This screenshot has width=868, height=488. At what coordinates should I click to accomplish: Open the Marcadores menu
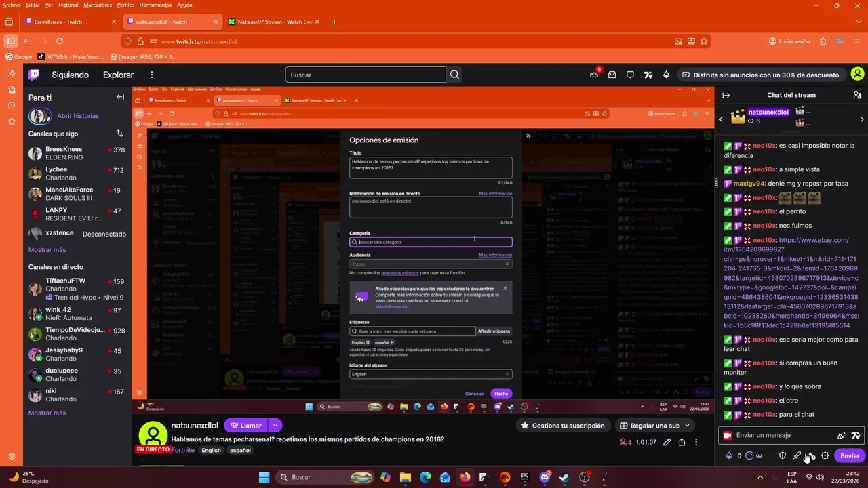click(98, 5)
